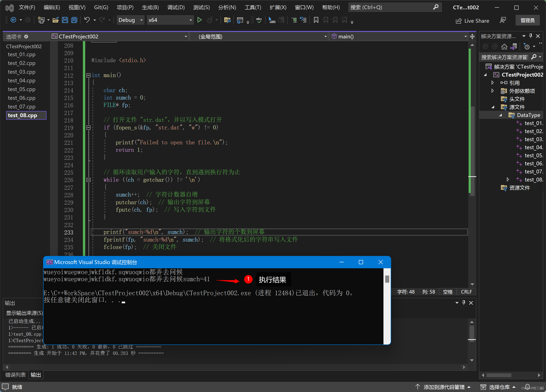Click the Save All toolbar icon
The width and height of the screenshot is (546, 392).
pos(74,20)
